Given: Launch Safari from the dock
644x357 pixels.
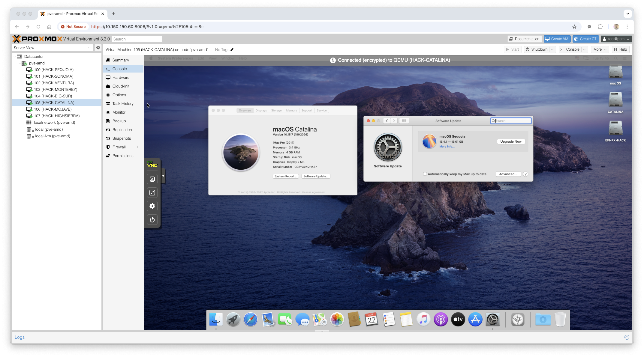Looking at the screenshot, I should click(250, 320).
